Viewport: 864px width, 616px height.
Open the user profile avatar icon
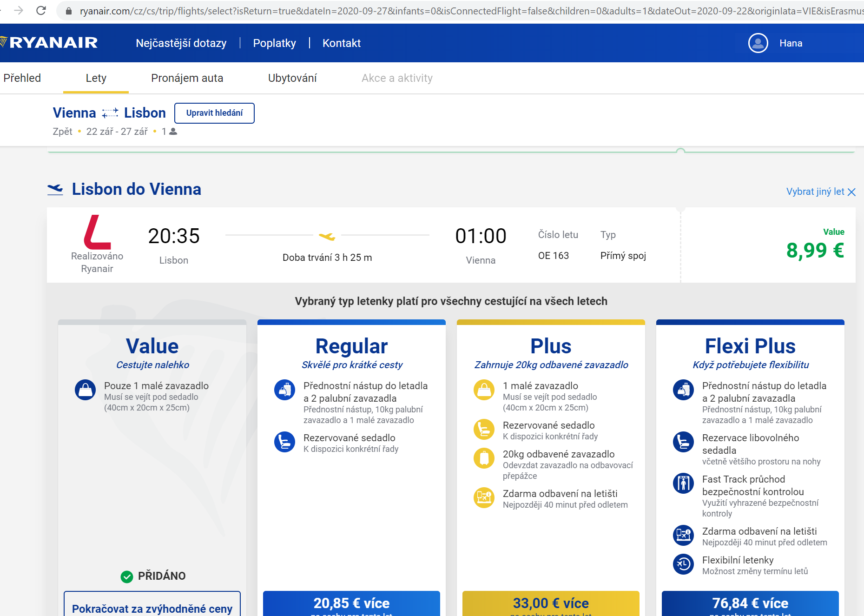click(x=758, y=43)
